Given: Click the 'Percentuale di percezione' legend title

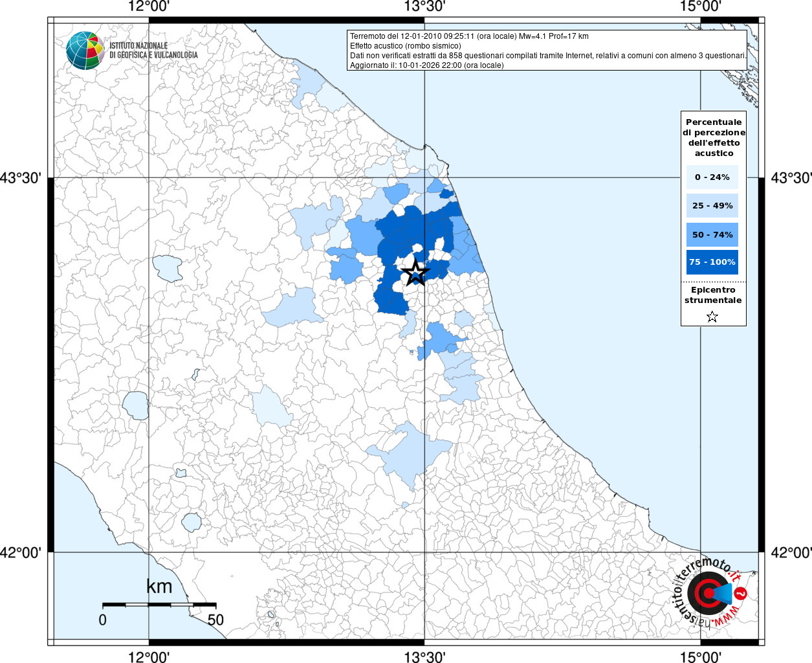Looking at the screenshot, I should click(714, 137).
